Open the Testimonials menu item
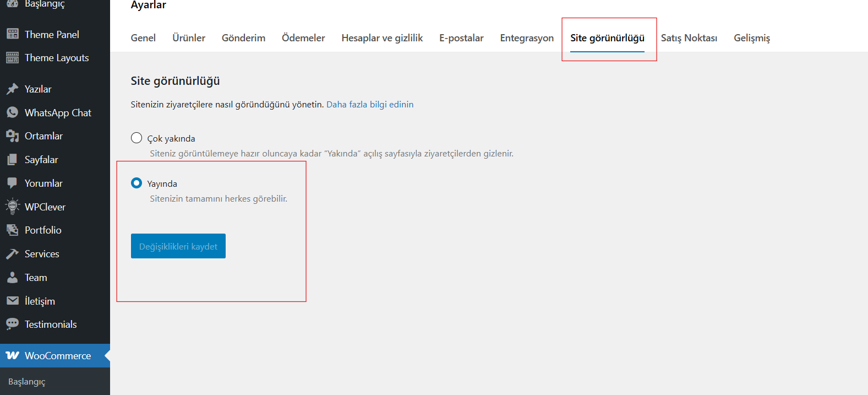 pyautogui.click(x=51, y=324)
